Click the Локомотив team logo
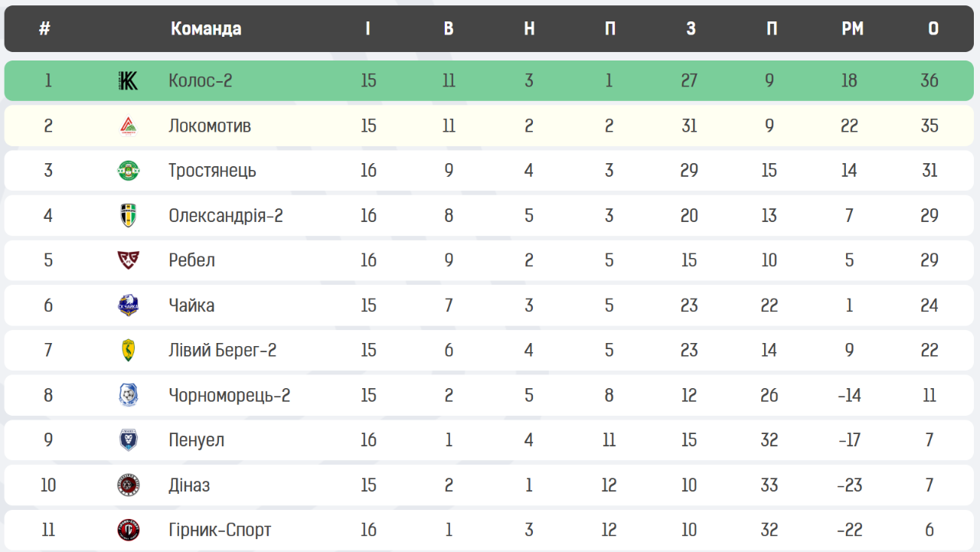This screenshot has height=552, width=980. [x=128, y=126]
